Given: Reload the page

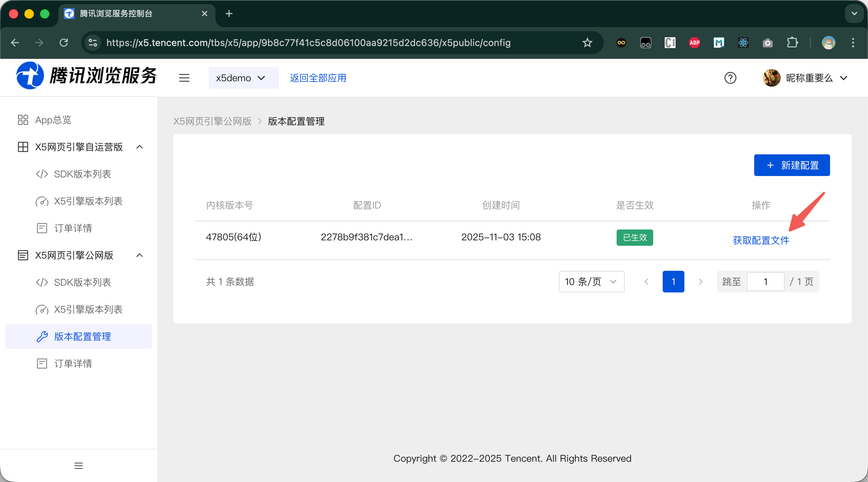Looking at the screenshot, I should click(x=64, y=43).
